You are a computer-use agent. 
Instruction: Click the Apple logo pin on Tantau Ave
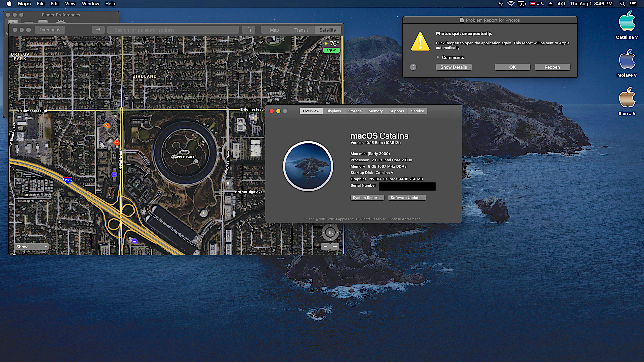pyautogui.click(x=228, y=183)
